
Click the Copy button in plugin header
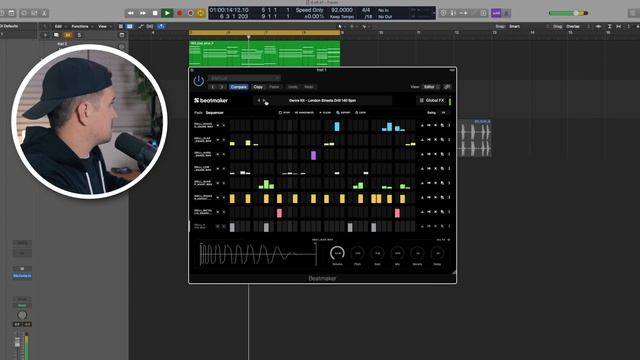[x=258, y=87]
